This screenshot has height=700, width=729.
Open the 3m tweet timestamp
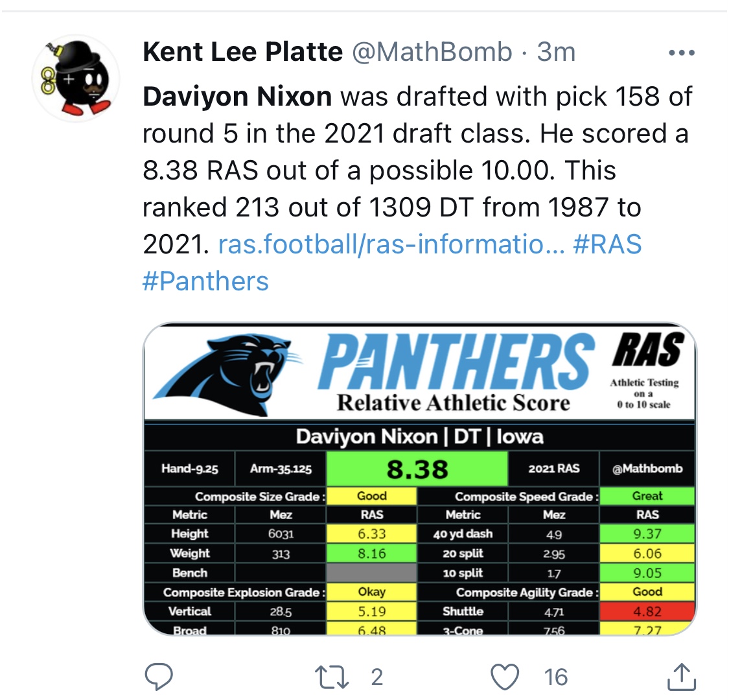pos(556,52)
